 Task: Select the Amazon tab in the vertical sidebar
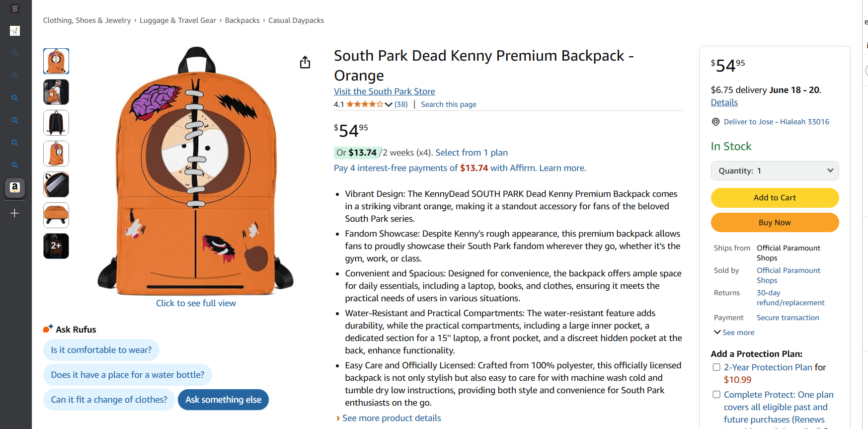point(14,188)
